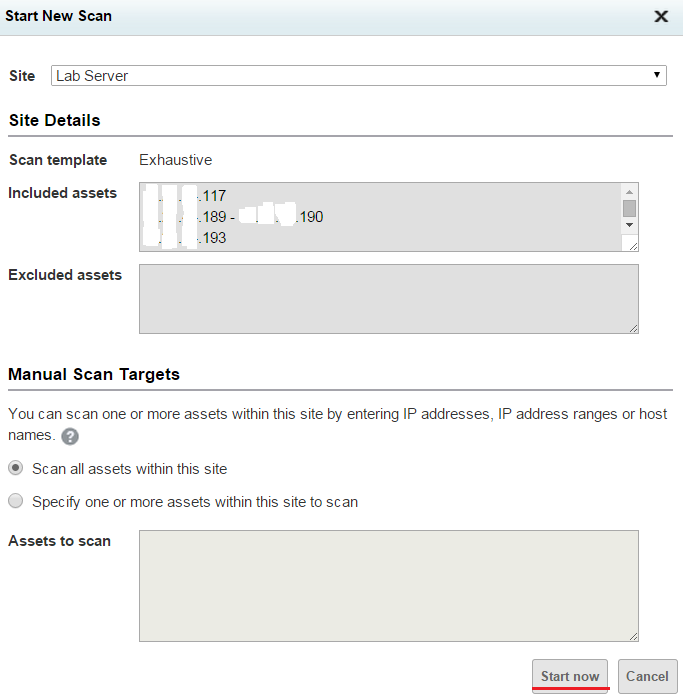Close the Start New Scan dialog
Image resolution: width=683 pixels, height=699 pixels.
click(x=660, y=16)
